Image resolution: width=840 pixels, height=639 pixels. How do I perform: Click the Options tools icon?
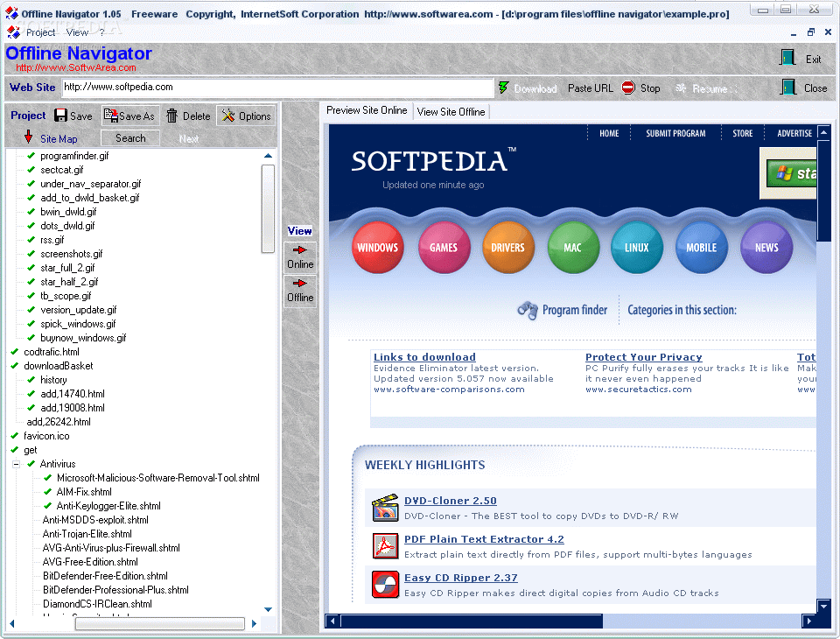(x=228, y=116)
